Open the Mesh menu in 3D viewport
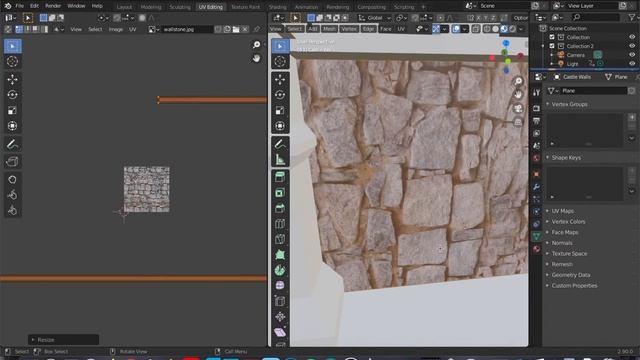 pos(329,29)
